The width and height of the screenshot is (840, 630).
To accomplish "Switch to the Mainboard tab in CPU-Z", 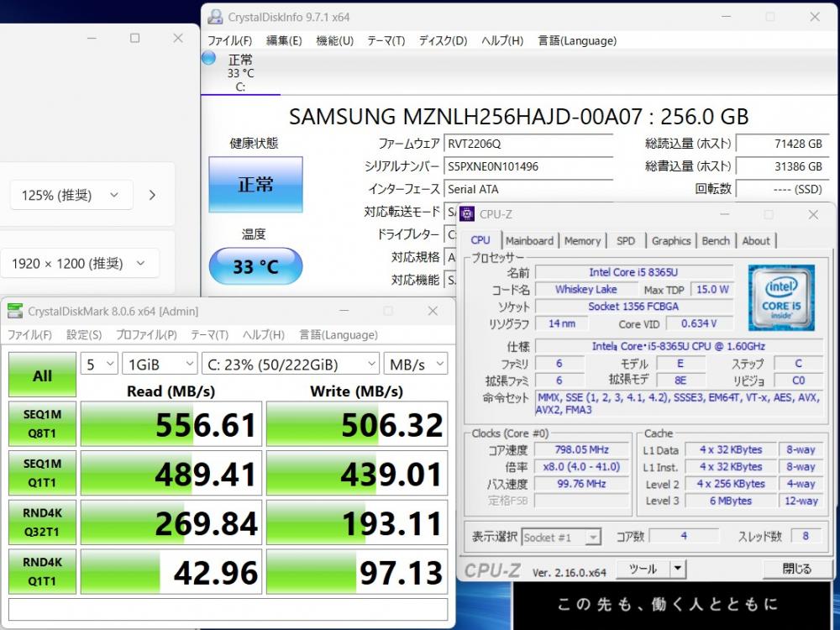I will (529, 241).
